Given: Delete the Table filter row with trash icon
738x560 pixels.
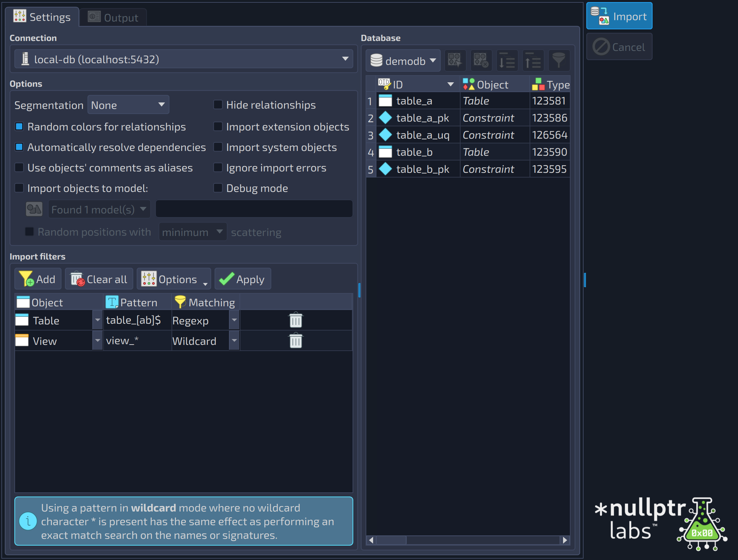Looking at the screenshot, I should click(x=296, y=320).
